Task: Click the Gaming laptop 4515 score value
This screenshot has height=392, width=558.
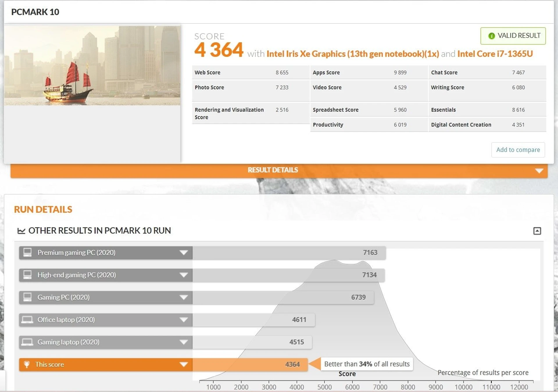Action: pos(296,342)
